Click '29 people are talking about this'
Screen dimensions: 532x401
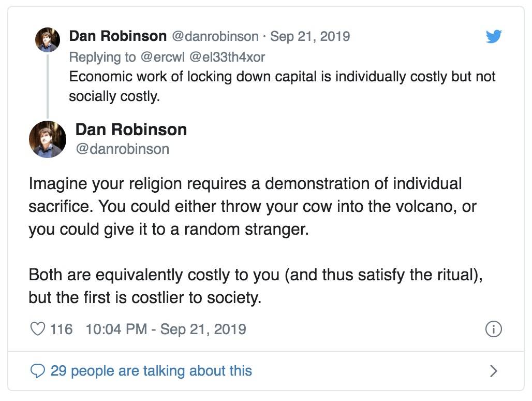click(x=151, y=371)
